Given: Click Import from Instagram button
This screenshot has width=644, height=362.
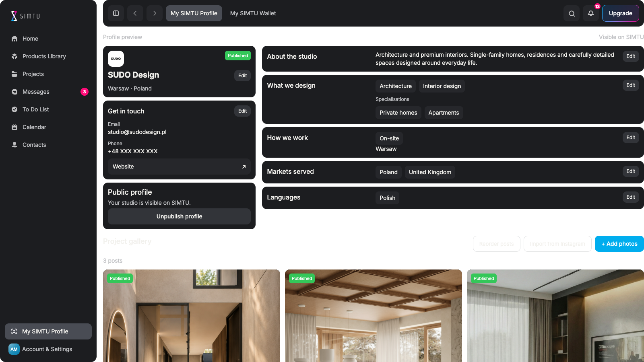Looking at the screenshot, I should [557, 244].
